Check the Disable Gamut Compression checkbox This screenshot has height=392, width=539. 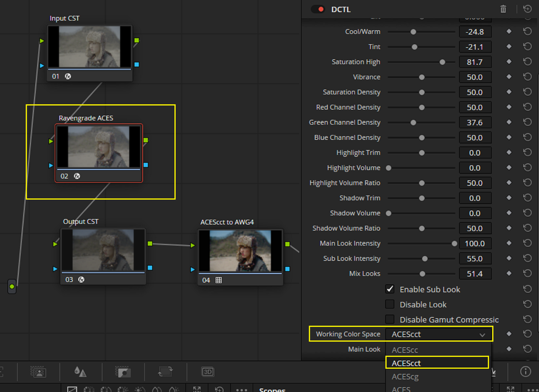390,319
